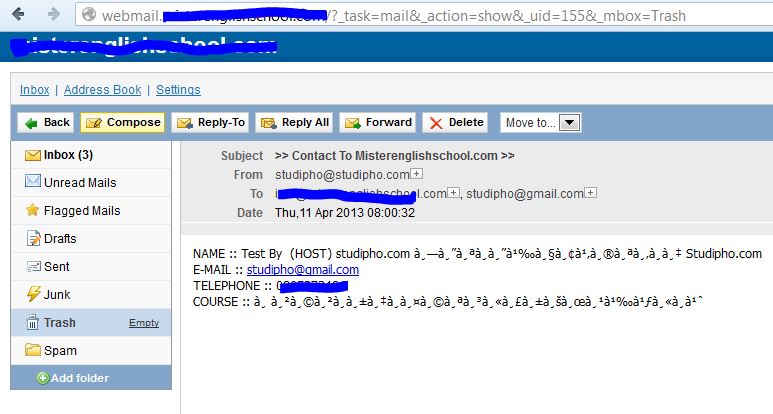Open the Junk folder
Image resolution: width=773 pixels, height=414 pixels.
(x=91, y=295)
